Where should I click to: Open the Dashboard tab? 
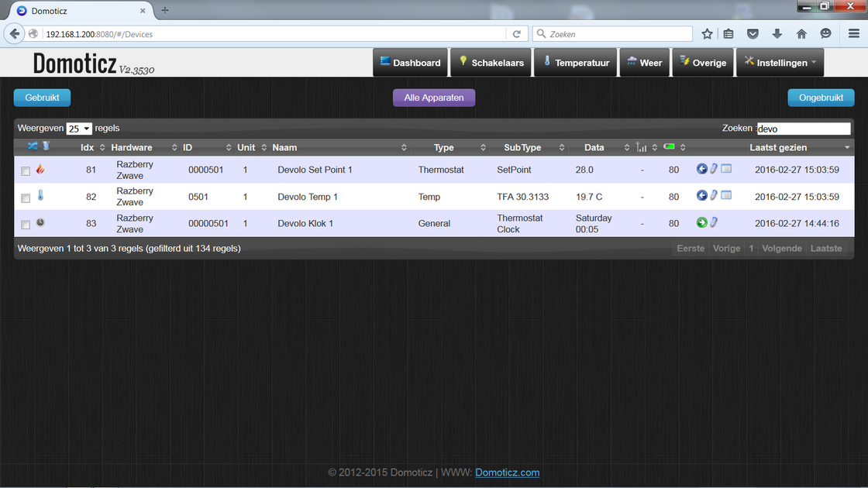410,63
